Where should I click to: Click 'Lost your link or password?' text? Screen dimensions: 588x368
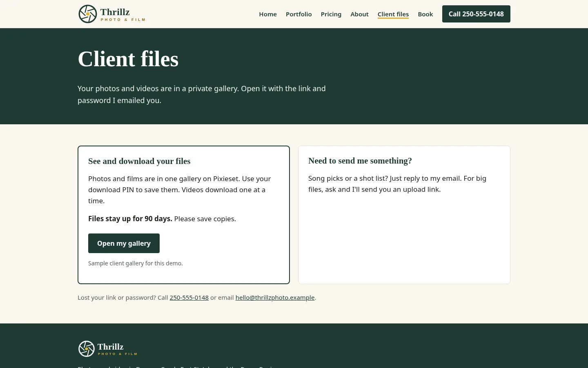pyautogui.click(x=117, y=298)
